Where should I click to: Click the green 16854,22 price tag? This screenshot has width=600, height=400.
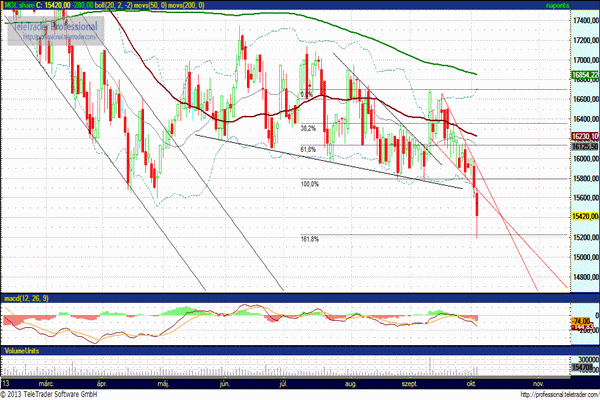[x=583, y=76]
